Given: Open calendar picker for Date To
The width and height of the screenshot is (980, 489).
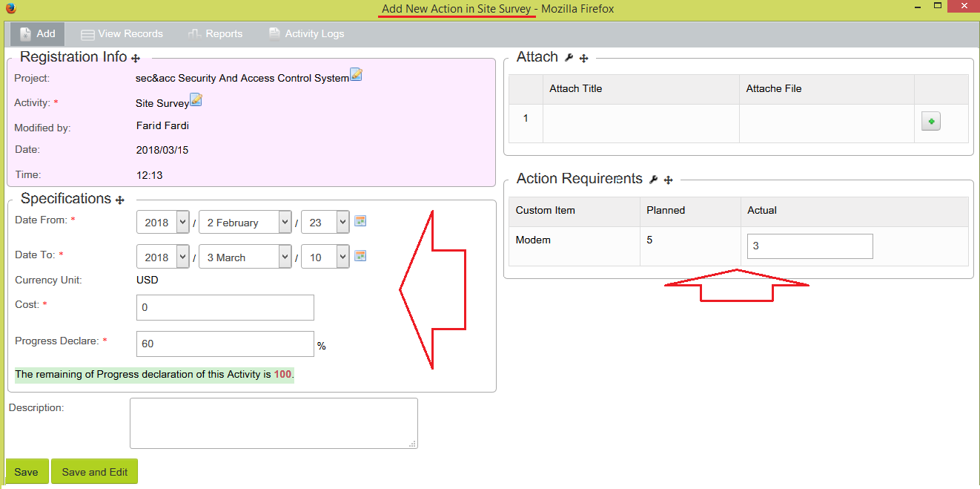Looking at the screenshot, I should pyautogui.click(x=360, y=255).
